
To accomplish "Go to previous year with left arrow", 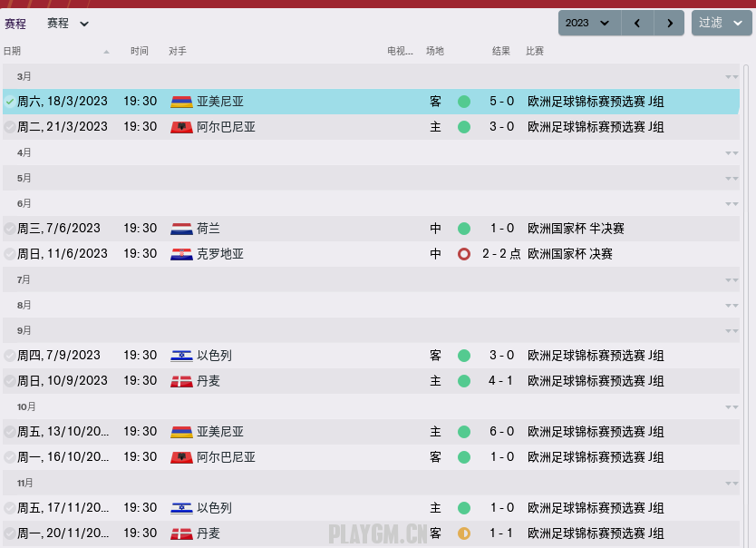I will point(637,23).
